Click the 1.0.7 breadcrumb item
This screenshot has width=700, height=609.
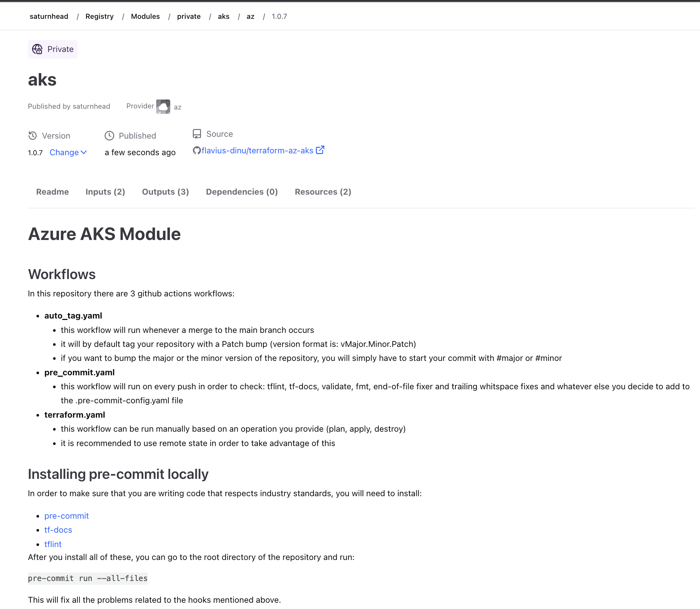(279, 16)
